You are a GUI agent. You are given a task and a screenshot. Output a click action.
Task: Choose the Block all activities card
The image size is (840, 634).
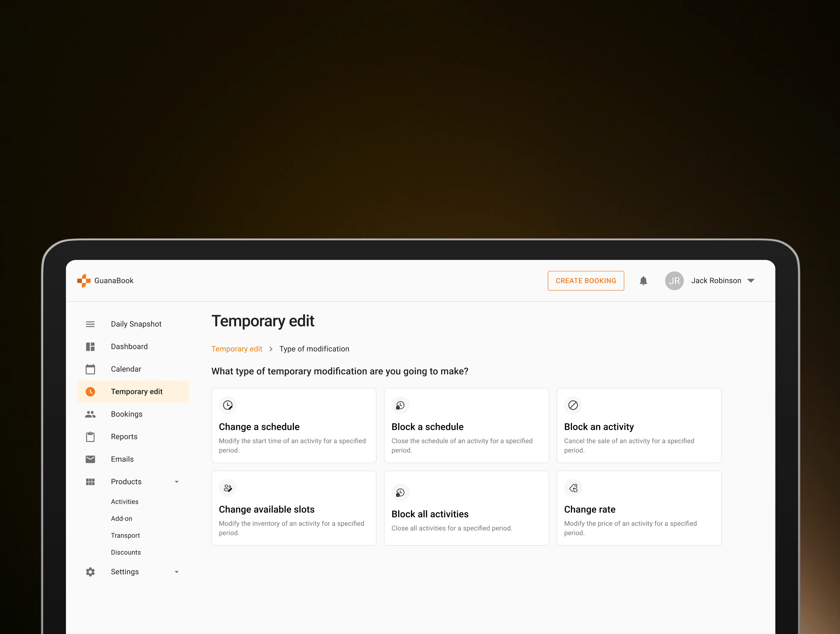[466, 508]
